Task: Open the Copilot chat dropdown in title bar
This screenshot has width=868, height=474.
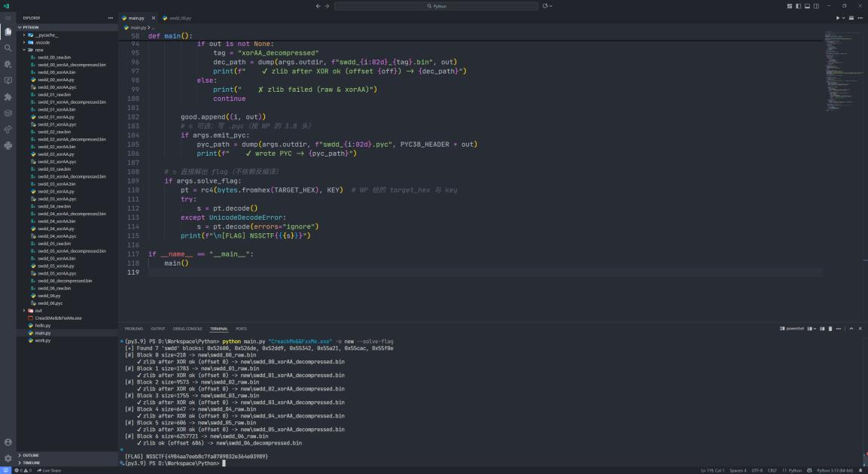Action: click(x=551, y=6)
